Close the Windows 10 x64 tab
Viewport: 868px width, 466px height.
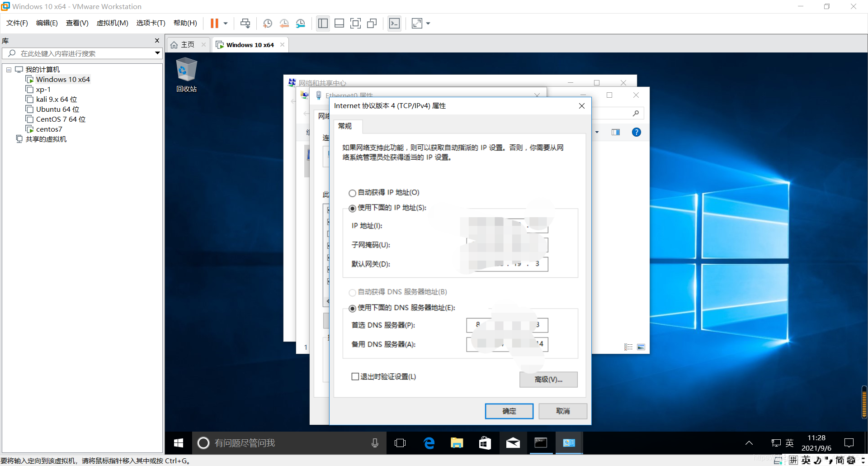point(283,44)
